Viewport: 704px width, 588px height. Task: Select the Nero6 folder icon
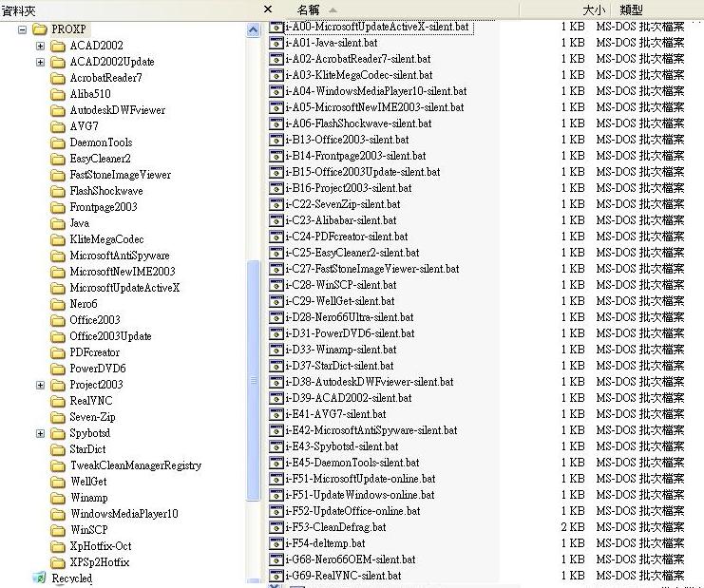pyautogui.click(x=58, y=305)
